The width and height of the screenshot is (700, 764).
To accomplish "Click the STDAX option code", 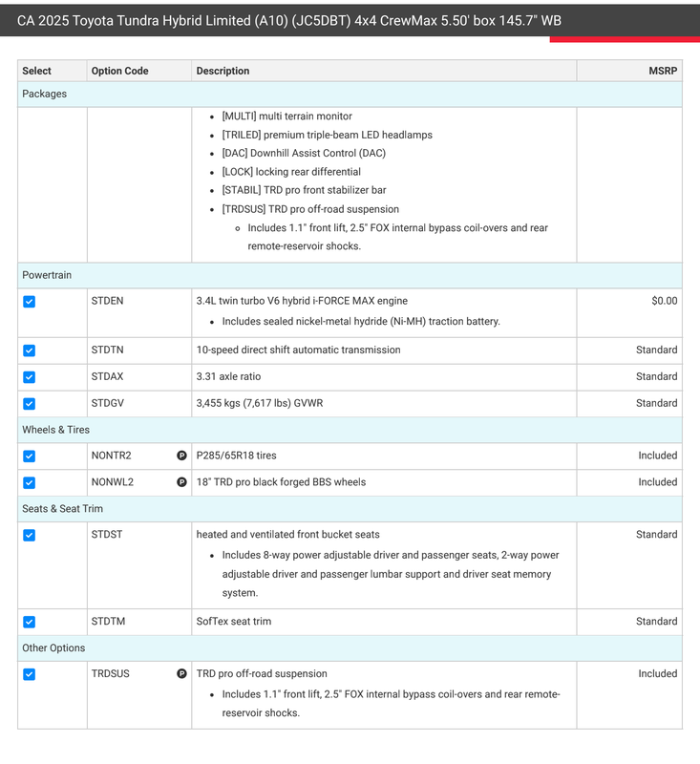I will tap(107, 376).
